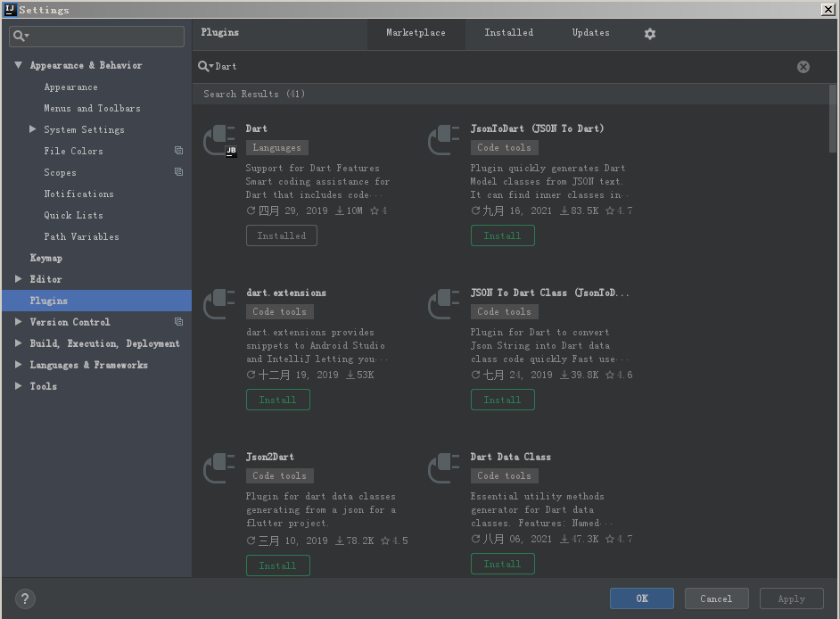Open JSON To Dart Class plugin title
This screenshot has height=619, width=840.
(x=549, y=293)
